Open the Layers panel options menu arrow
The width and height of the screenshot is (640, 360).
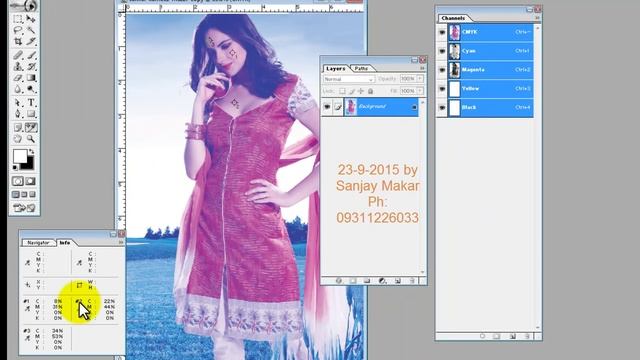(422, 69)
